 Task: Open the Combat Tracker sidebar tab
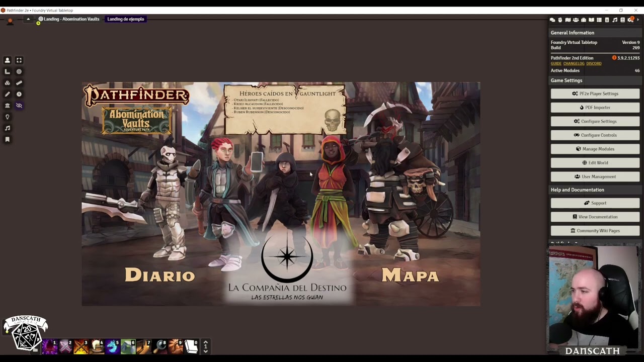click(560, 20)
